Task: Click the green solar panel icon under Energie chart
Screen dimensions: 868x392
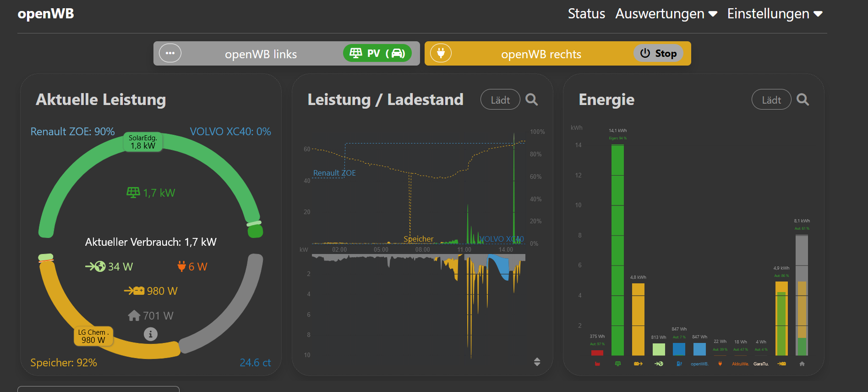Action: pyautogui.click(x=618, y=364)
